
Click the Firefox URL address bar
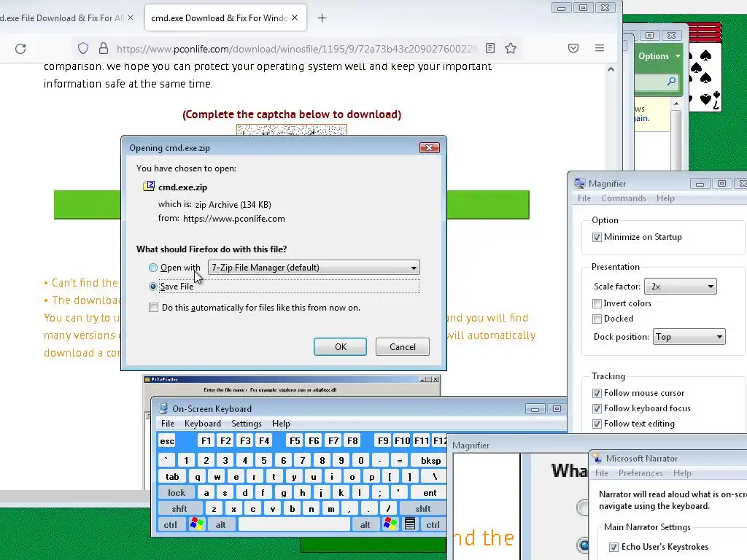tap(295, 49)
